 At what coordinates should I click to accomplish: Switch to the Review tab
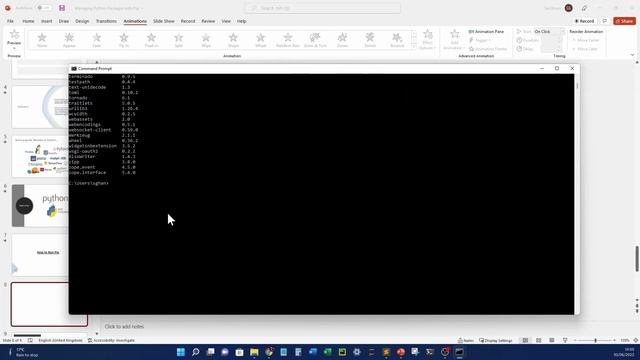208,21
